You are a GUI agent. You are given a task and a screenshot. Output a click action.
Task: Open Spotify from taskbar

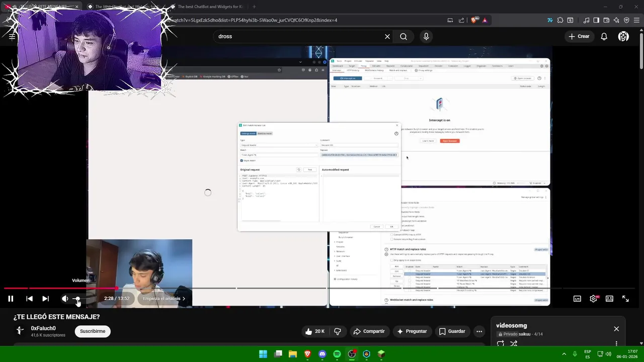point(337,354)
